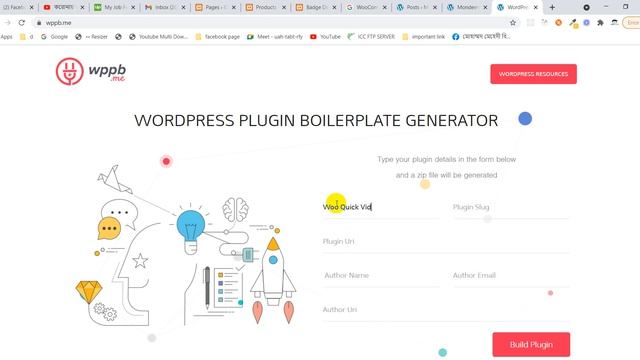Open the 'd' bookmark folder
Screen dimensions: 640x360
27,37
